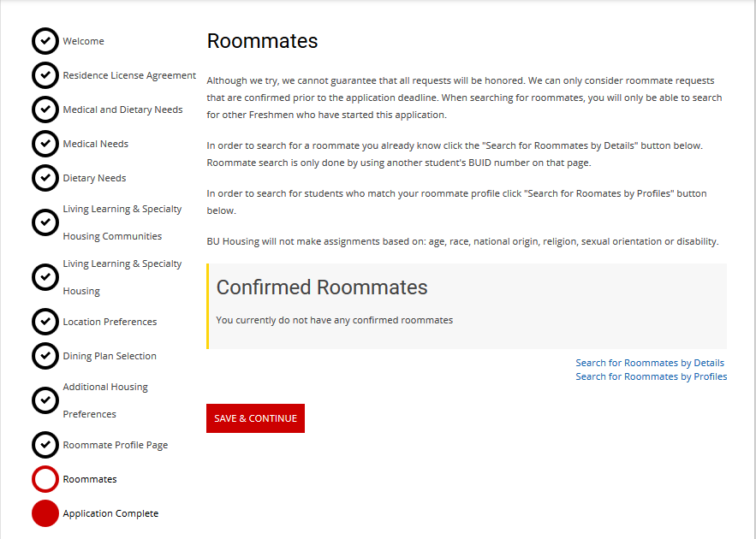Click the Dining Plan Selection checkmark icon
Viewport: 756px width, 539px height.
tap(45, 356)
